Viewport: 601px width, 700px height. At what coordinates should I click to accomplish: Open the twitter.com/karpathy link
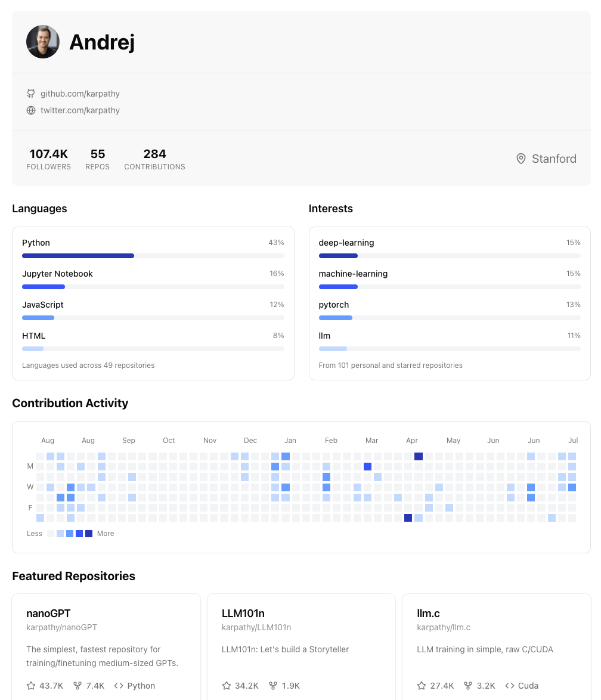(80, 110)
